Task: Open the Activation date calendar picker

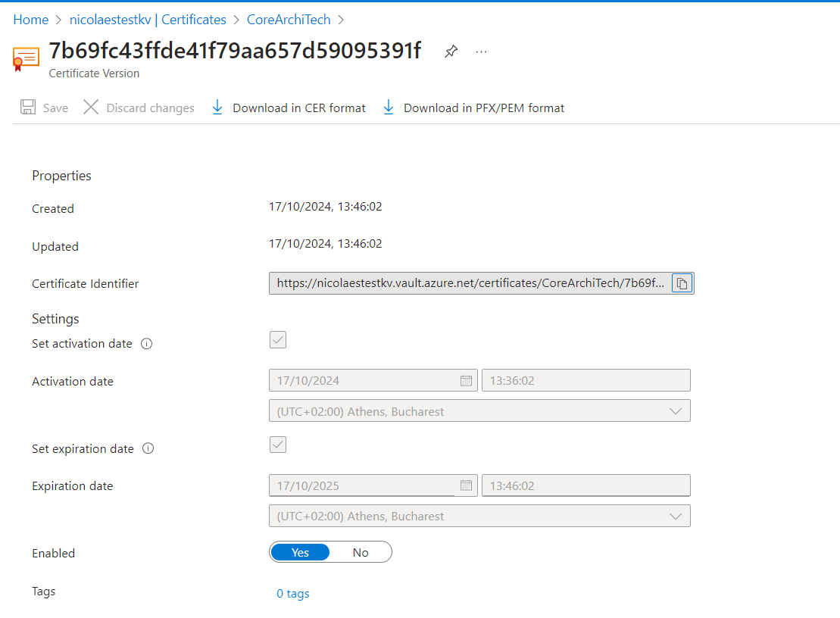Action: [466, 379]
